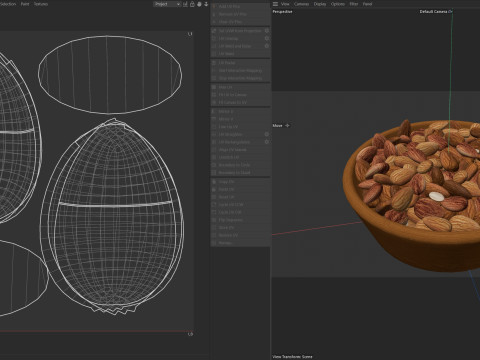Select the large egg-shaped UV island
Viewport: 480px width, 360px height.
click(112, 217)
